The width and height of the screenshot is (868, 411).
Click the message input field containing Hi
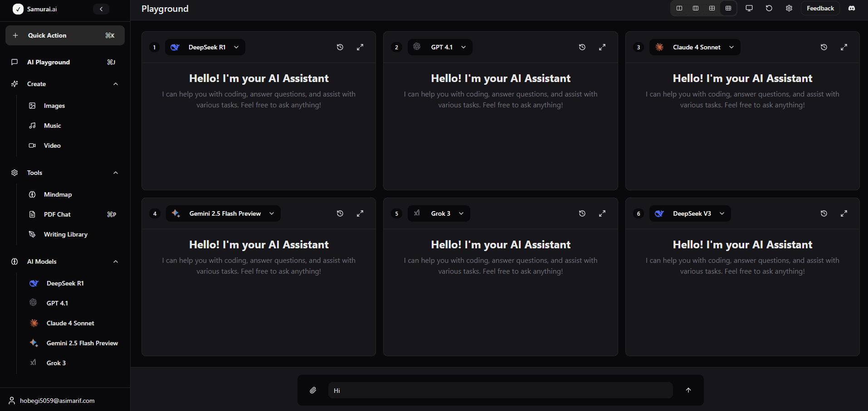coord(500,390)
